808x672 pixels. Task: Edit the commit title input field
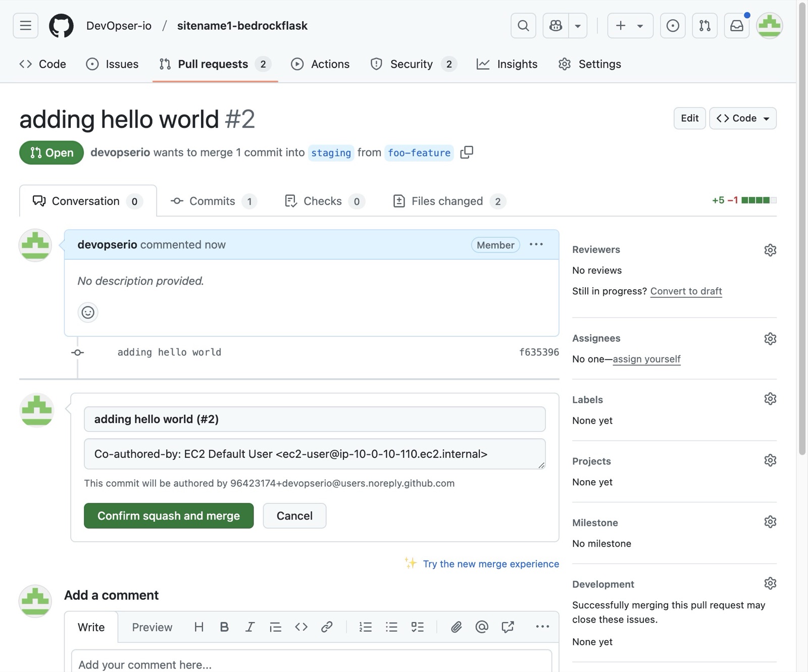tap(315, 419)
